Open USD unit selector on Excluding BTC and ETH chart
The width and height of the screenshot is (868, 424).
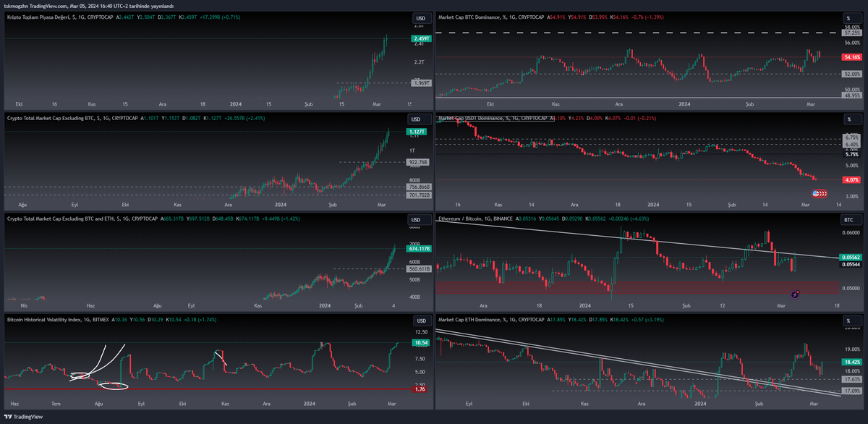420,219
